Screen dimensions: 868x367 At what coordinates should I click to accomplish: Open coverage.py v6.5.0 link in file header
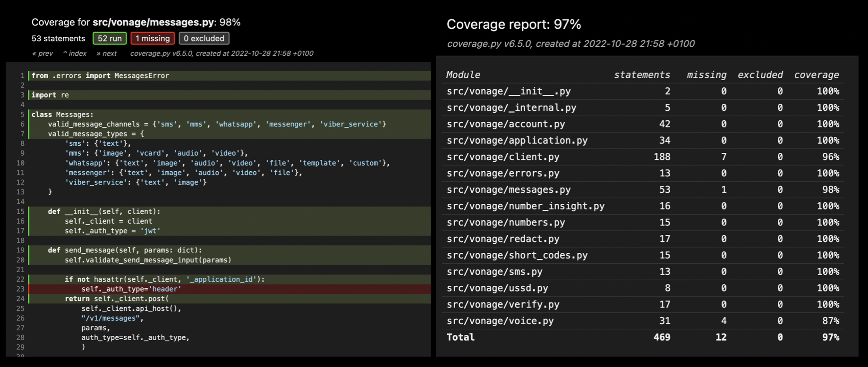point(161,53)
